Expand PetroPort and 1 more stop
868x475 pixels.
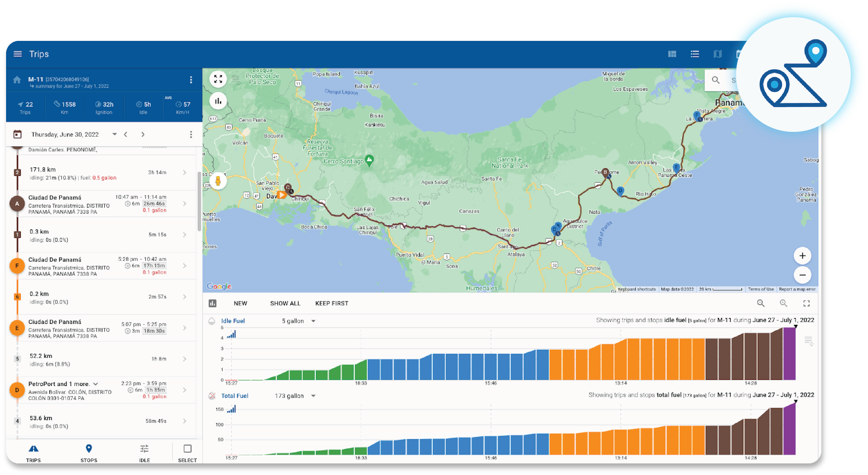pos(96,384)
